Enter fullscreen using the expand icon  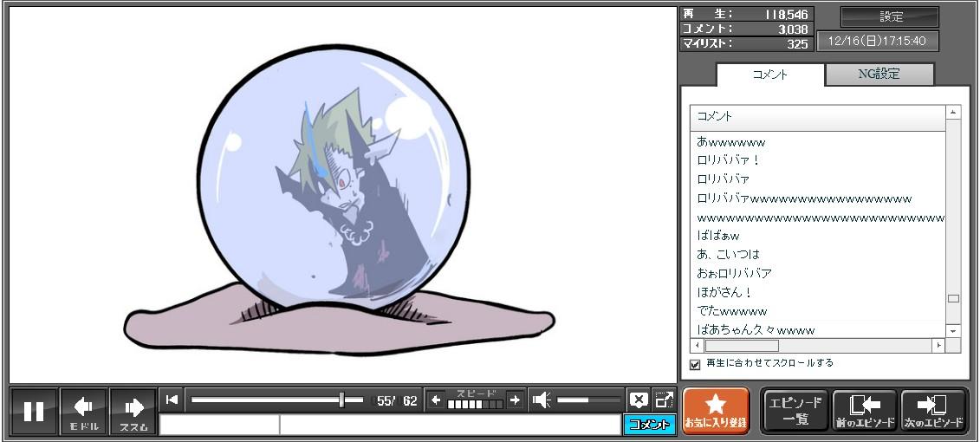pos(664,400)
